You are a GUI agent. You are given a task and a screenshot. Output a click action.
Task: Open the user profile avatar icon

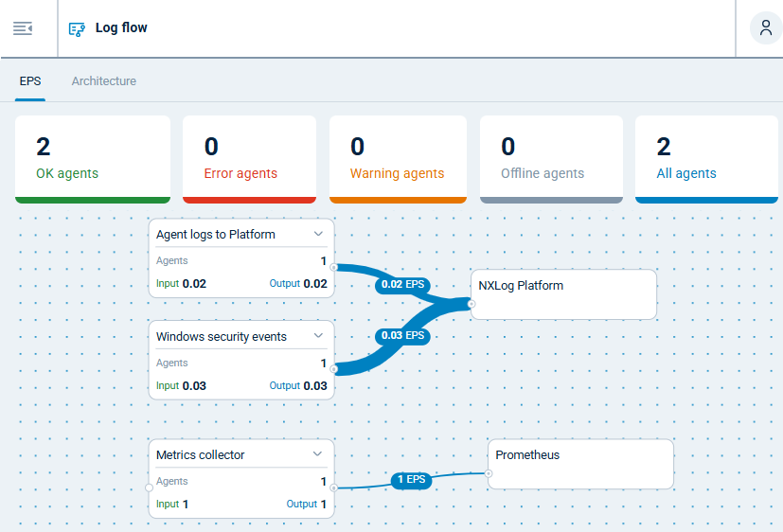[x=765, y=28]
